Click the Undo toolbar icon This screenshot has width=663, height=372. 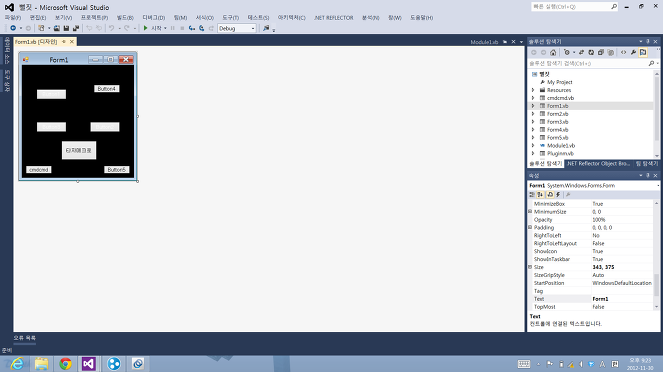111,28
